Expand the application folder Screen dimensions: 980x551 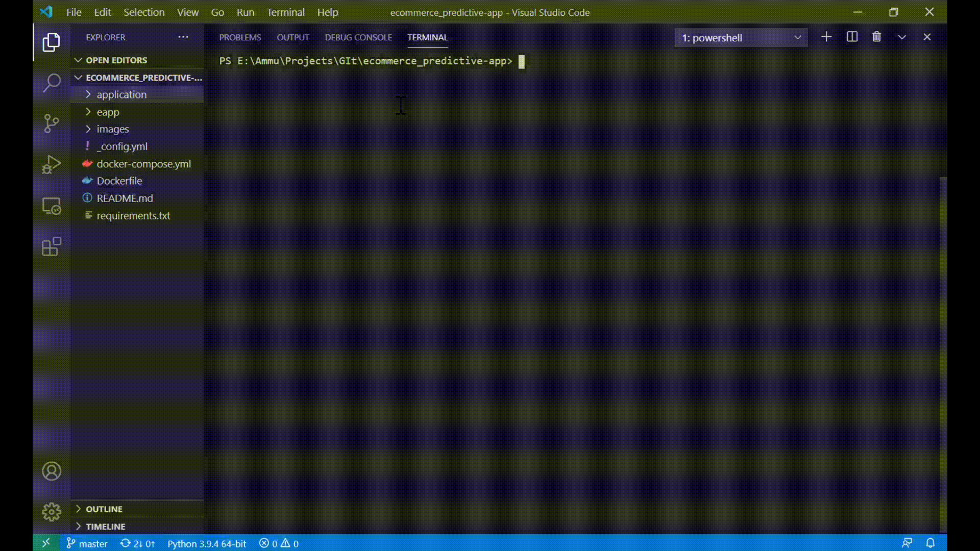pyautogui.click(x=121, y=94)
